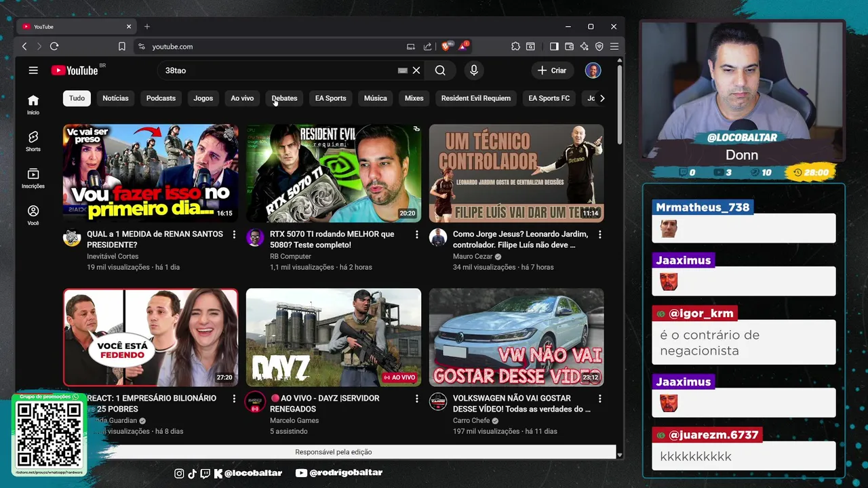
Task: Open options for Como Jorge Jesus video
Action: (599, 235)
